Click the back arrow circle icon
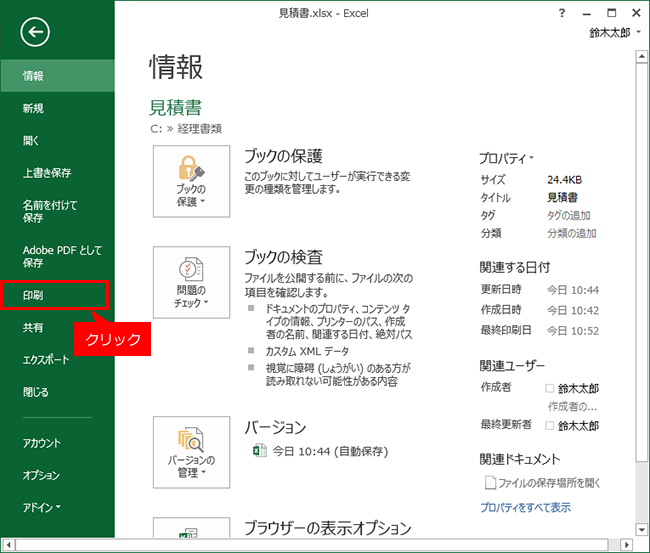This screenshot has width=650, height=553. (35, 32)
